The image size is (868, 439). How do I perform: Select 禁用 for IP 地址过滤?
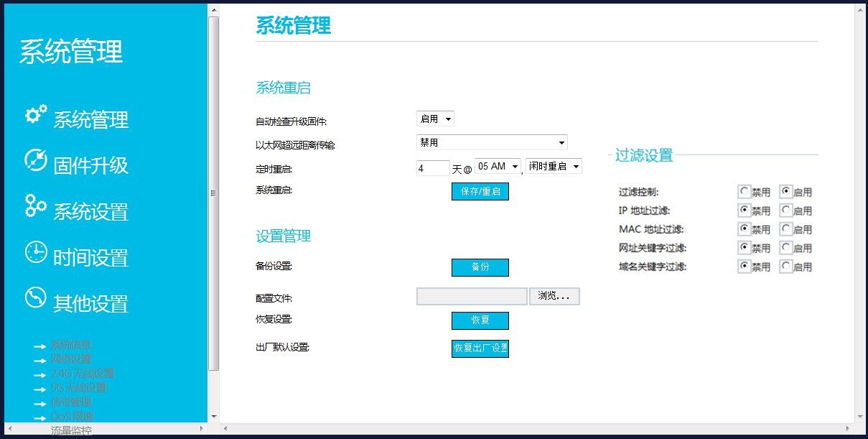[x=744, y=211]
